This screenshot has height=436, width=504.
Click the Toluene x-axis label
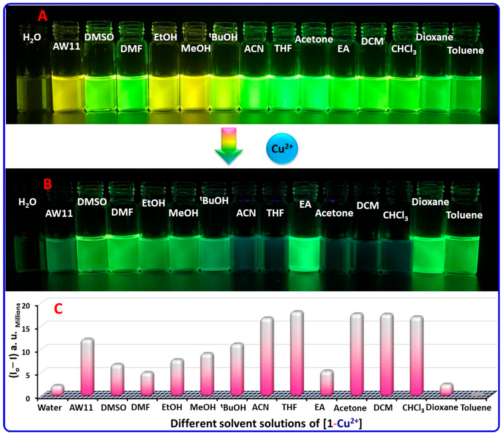point(476,407)
